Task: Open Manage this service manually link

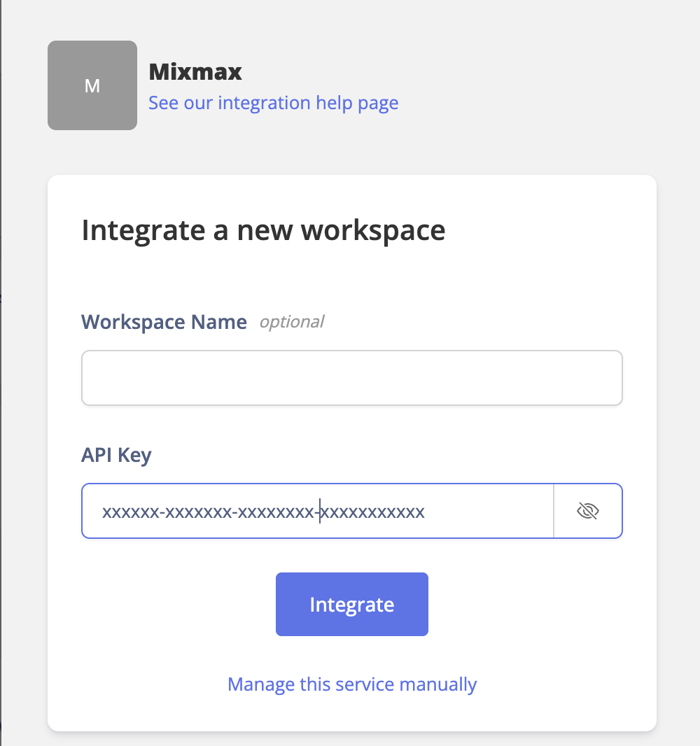Action: [351, 684]
